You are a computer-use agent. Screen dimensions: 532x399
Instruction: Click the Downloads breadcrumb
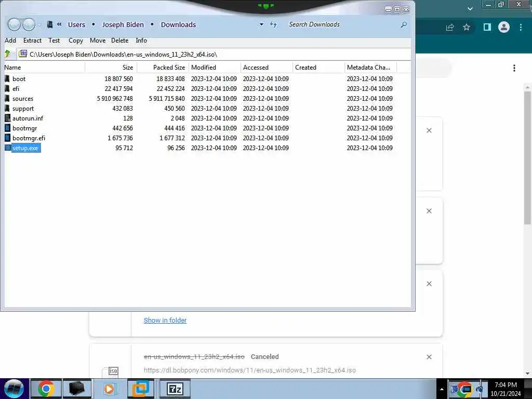pos(179,24)
